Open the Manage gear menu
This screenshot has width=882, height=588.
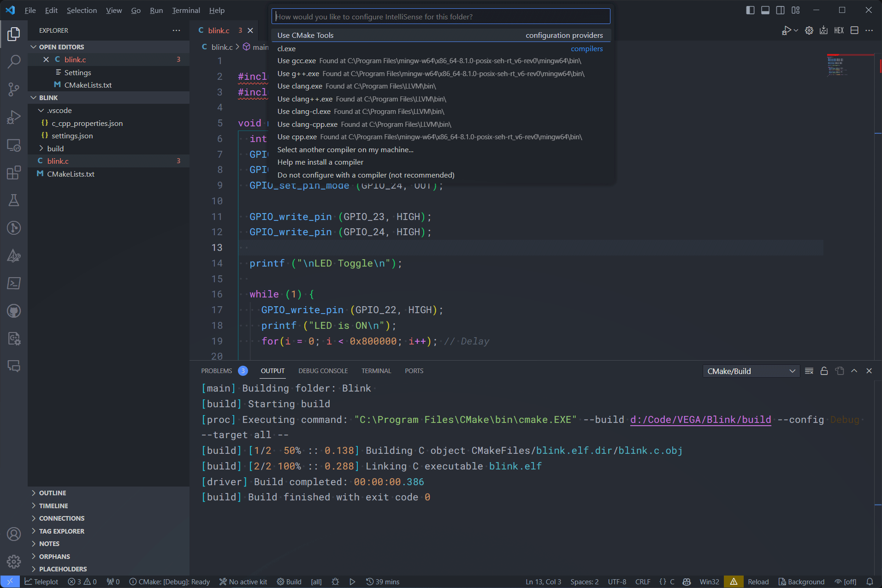[14, 561]
